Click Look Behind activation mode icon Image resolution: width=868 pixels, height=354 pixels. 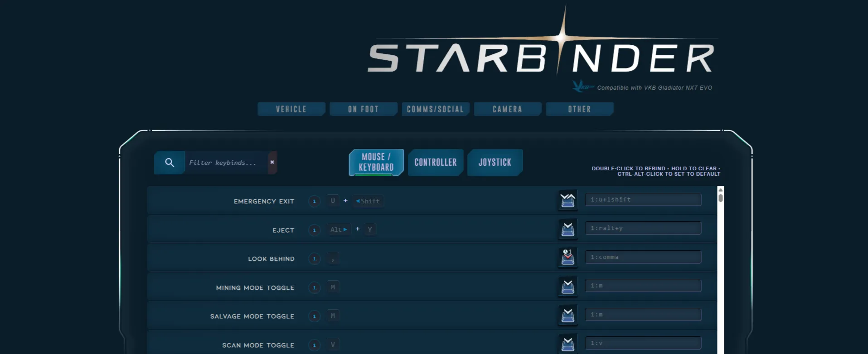tap(567, 258)
